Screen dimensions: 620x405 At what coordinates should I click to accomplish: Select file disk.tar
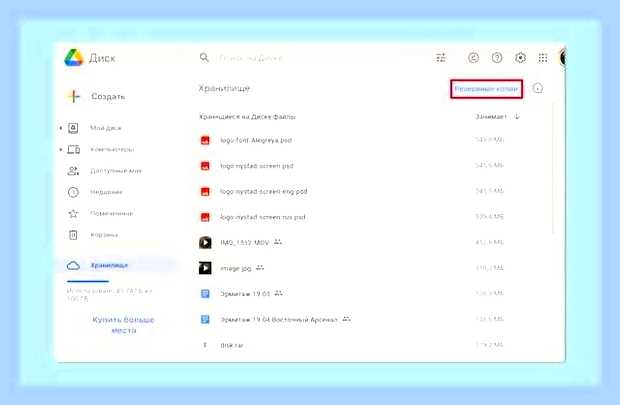[232, 345]
